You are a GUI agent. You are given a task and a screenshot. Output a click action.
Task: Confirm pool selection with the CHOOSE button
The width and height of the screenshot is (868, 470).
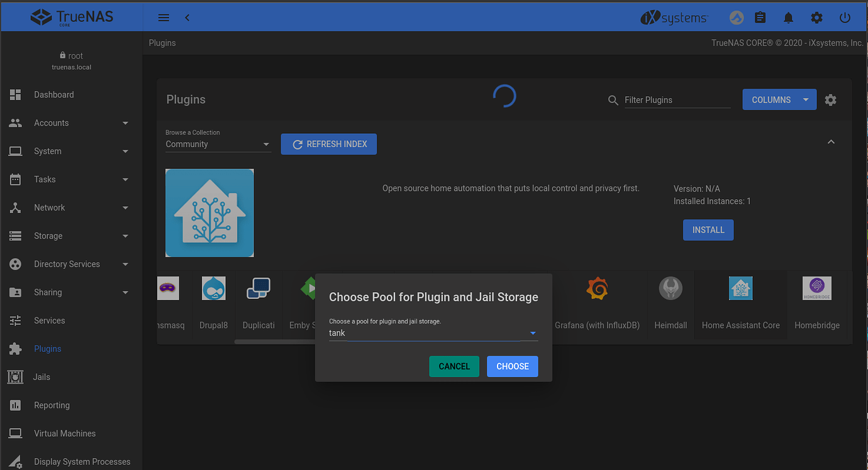512,366
